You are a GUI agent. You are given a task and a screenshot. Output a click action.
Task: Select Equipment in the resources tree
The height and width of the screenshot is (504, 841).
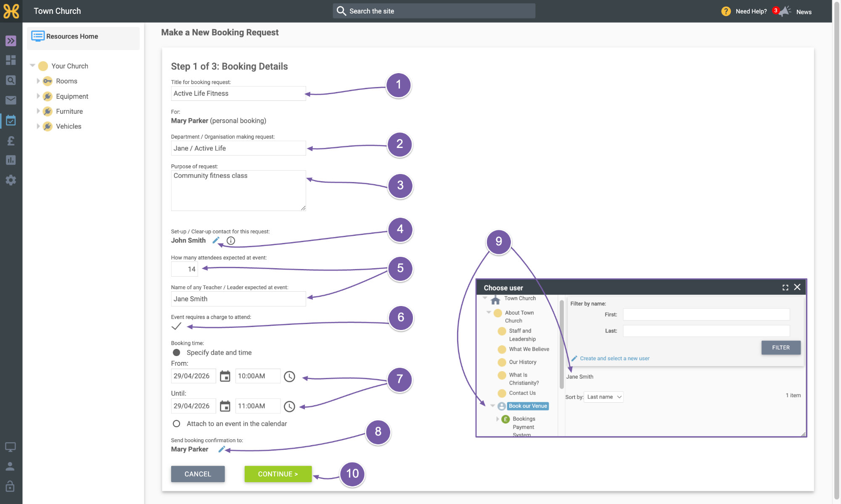click(72, 96)
